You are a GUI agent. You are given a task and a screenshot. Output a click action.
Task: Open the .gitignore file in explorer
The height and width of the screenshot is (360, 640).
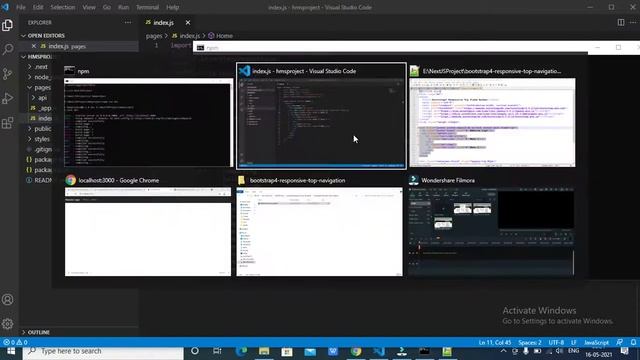[40, 149]
